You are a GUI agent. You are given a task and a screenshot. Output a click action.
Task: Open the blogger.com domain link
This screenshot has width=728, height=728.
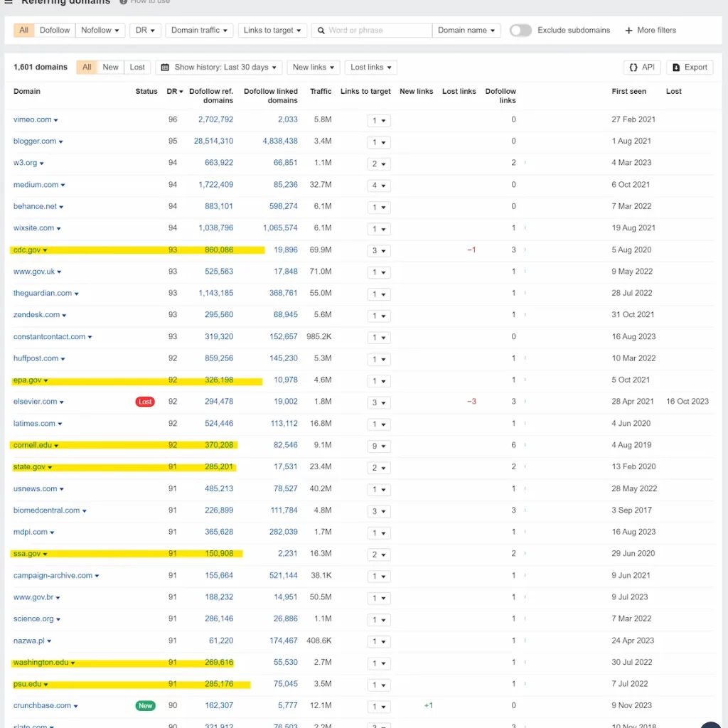[35, 141]
